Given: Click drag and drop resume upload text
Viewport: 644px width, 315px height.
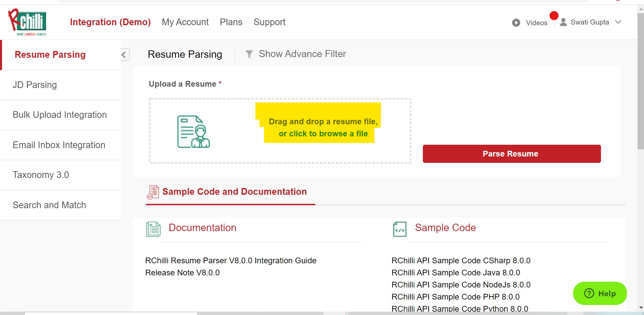Looking at the screenshot, I should click(323, 128).
